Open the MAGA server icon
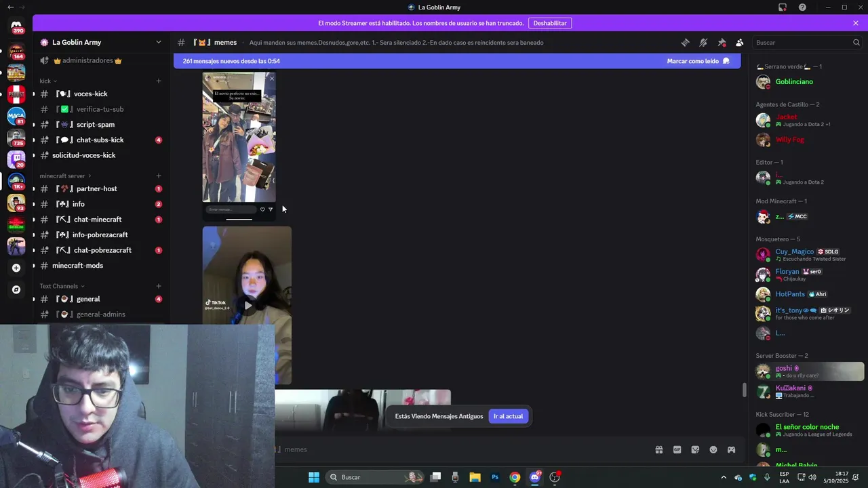This screenshot has height=488, width=868. (x=16, y=115)
